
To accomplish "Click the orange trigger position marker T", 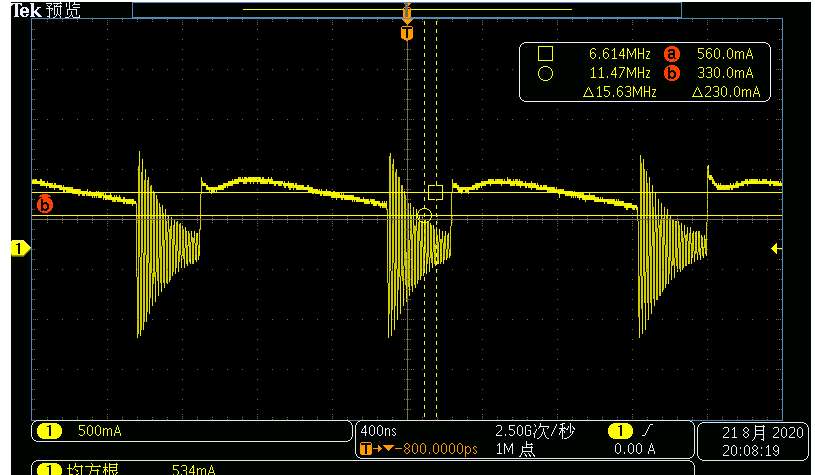I will coord(407,33).
